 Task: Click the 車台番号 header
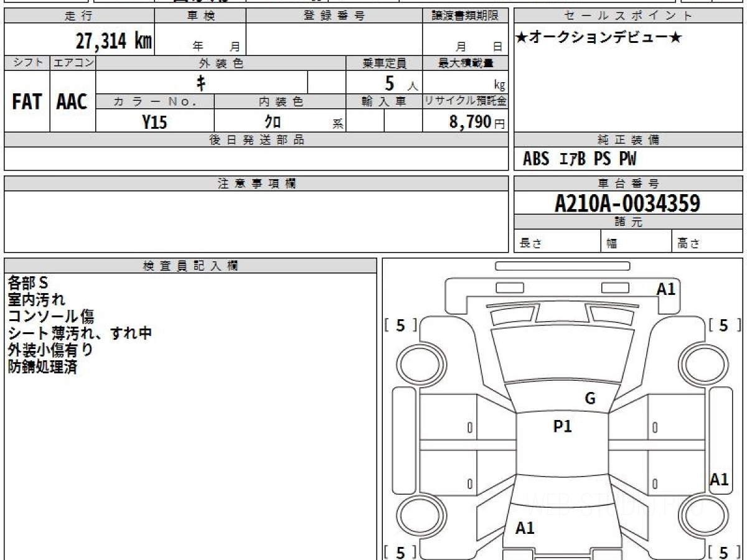628,184
